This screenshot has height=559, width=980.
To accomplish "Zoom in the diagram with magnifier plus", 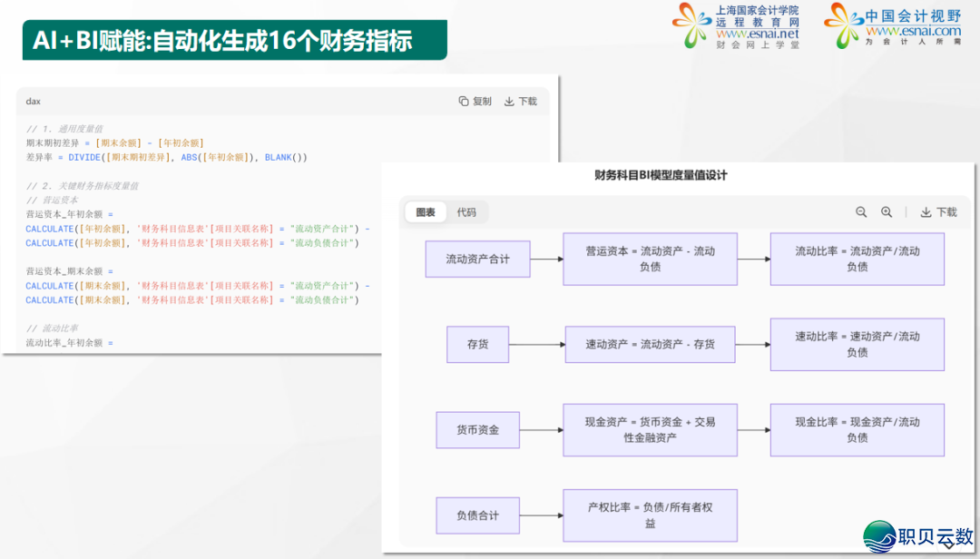I will [x=887, y=212].
